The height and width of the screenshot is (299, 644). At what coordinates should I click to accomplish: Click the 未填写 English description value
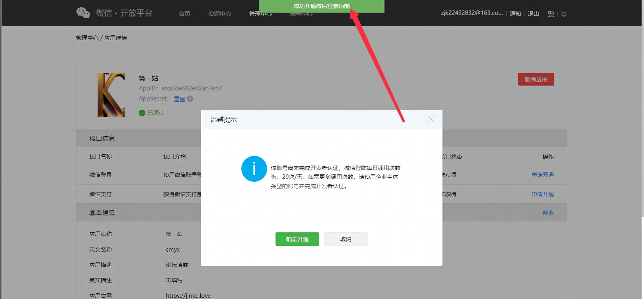click(x=174, y=280)
